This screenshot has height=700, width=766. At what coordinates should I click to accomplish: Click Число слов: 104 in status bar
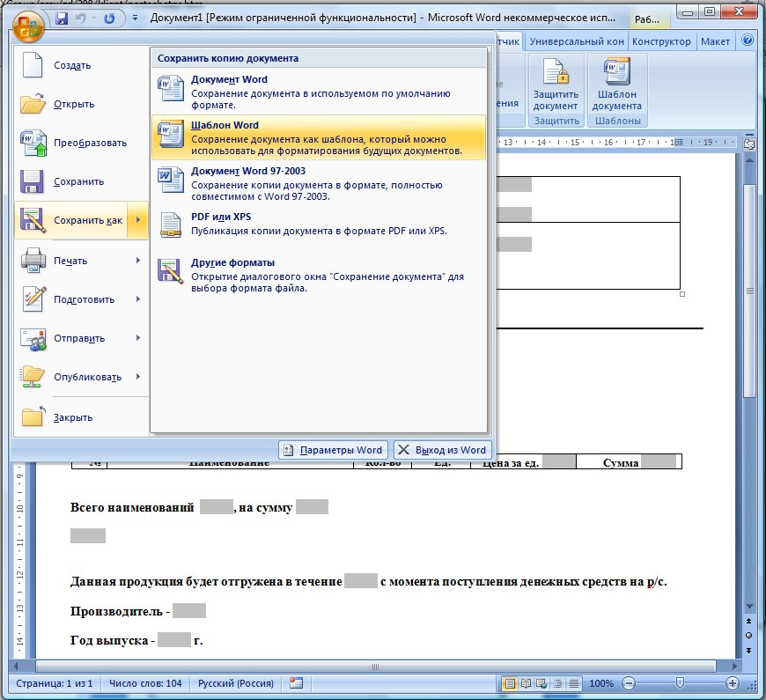(x=145, y=683)
